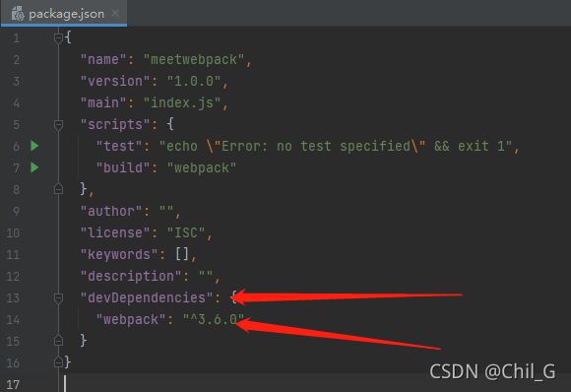The width and height of the screenshot is (571, 392).
Task: Collapse the "scripts" block fold marker
Action: tap(58, 125)
